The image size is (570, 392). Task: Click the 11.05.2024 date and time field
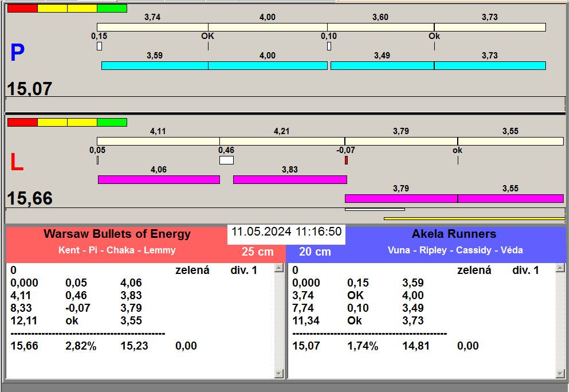(286, 232)
